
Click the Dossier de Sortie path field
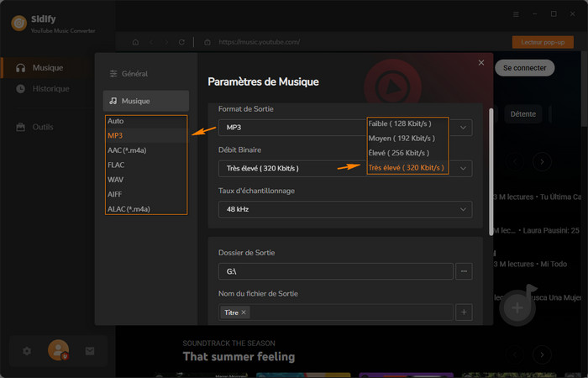pyautogui.click(x=335, y=271)
